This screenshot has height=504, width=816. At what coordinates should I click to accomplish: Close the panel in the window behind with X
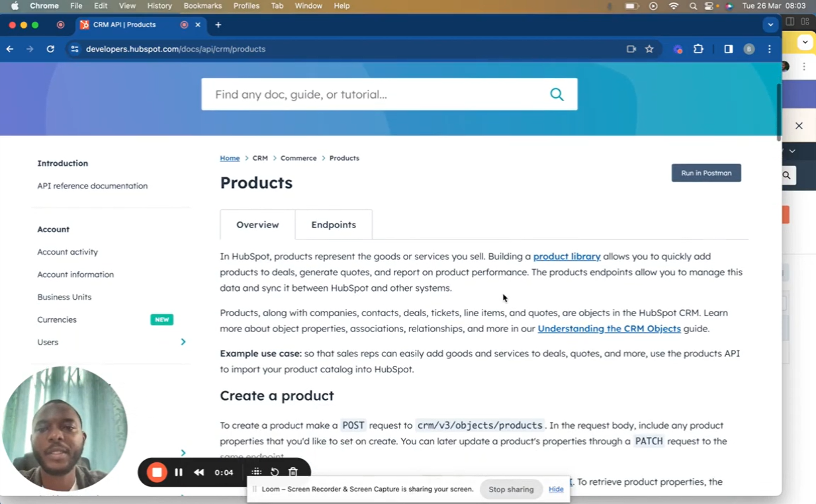[x=799, y=126]
